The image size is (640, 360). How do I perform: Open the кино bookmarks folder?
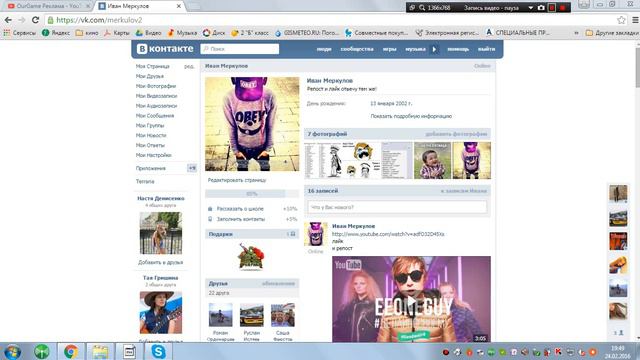[x=87, y=33]
